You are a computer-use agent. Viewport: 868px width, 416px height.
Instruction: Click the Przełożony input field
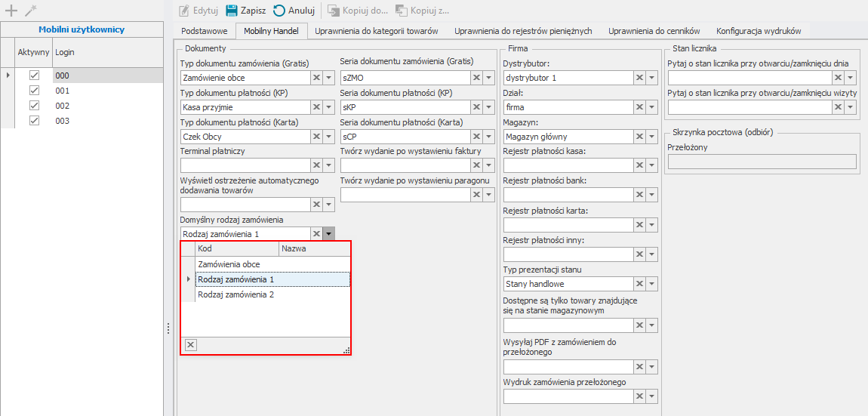pos(762,162)
